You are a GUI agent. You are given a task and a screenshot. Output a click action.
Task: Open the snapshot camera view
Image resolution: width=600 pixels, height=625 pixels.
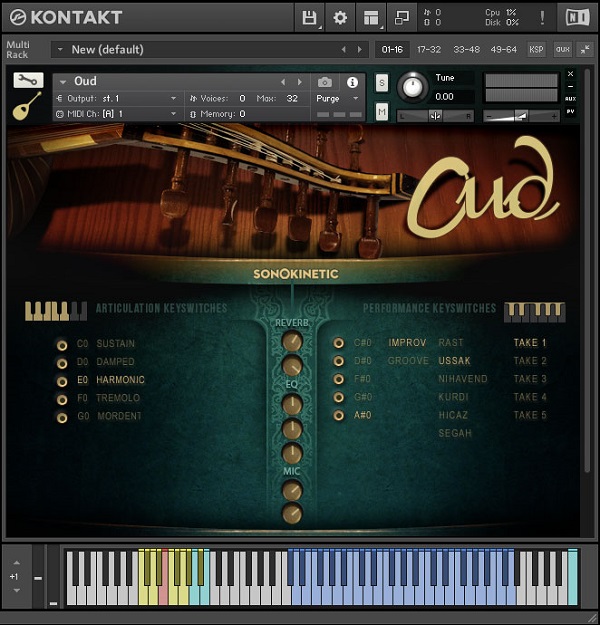pos(325,82)
